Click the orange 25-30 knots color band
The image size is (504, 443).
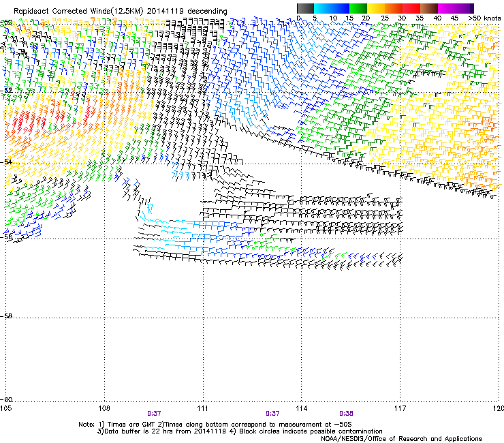394,8
